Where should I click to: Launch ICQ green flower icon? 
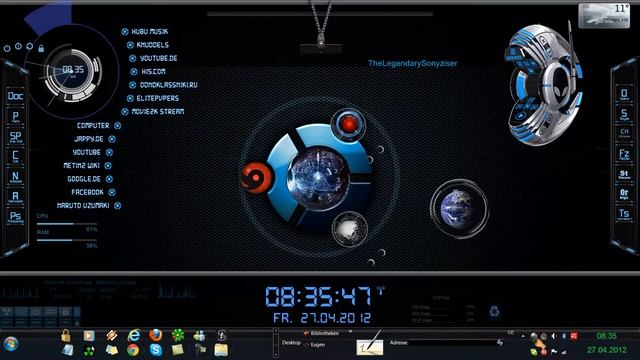178,336
